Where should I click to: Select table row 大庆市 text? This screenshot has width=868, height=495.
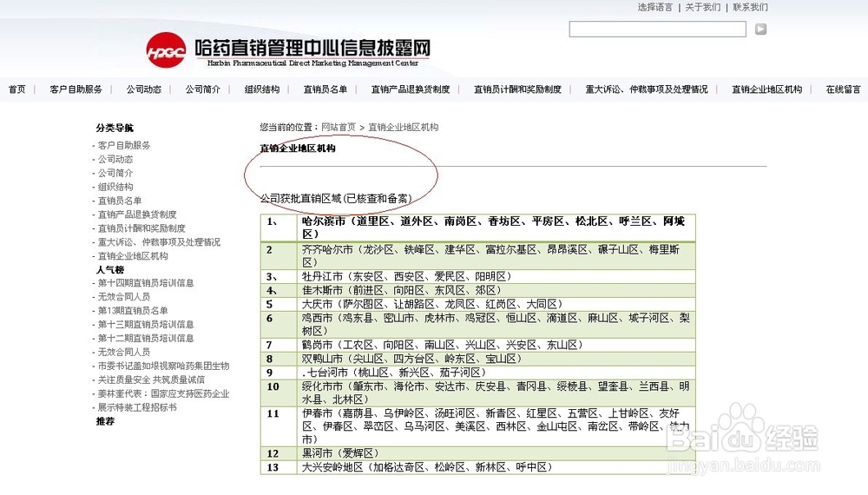click(x=431, y=304)
